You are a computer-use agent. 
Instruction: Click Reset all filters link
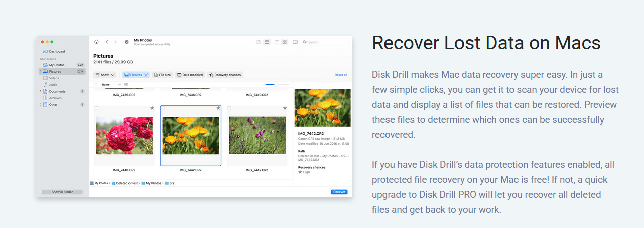(x=341, y=75)
